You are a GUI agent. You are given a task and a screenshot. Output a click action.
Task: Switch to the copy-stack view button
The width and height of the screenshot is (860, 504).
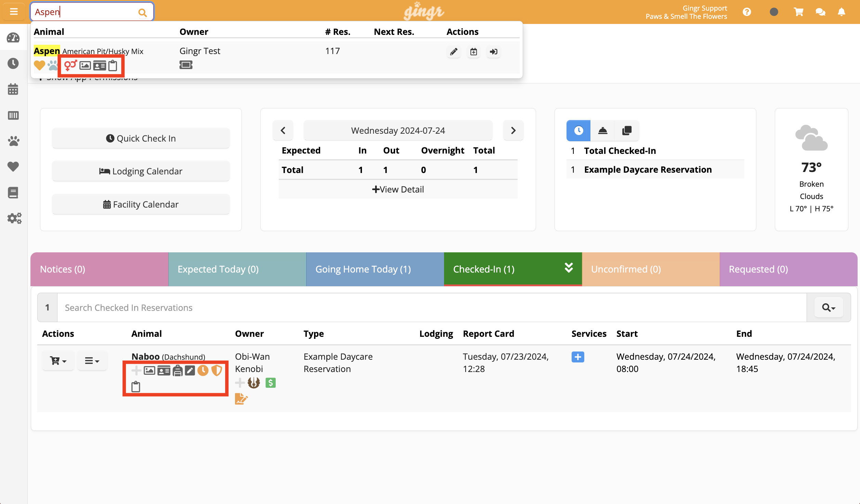627,131
